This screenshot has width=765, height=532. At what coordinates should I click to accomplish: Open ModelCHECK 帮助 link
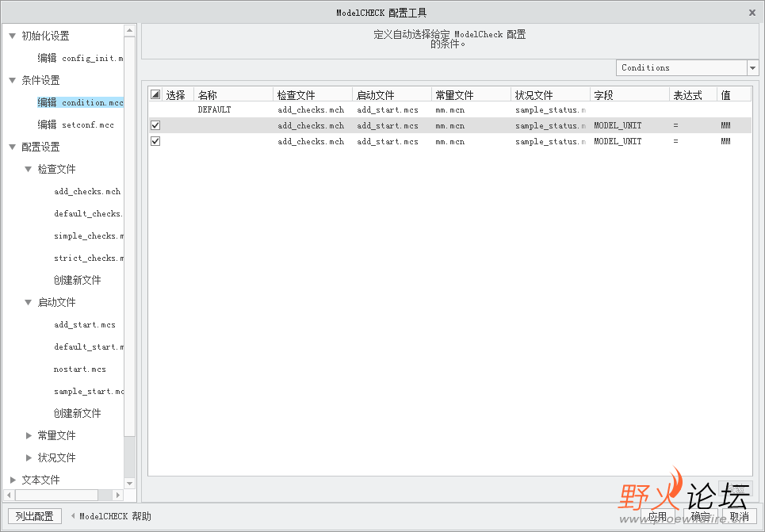115,516
